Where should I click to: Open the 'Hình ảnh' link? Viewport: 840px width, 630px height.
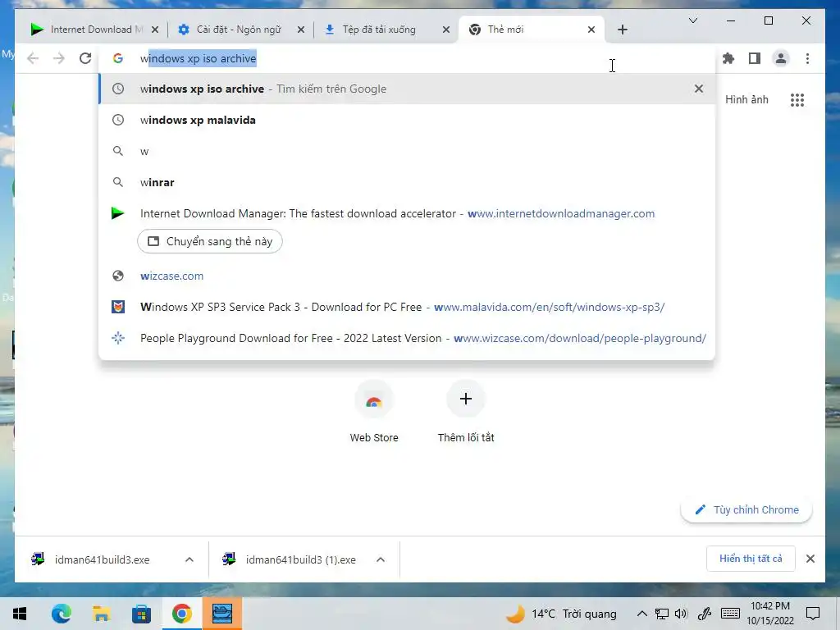point(746,99)
